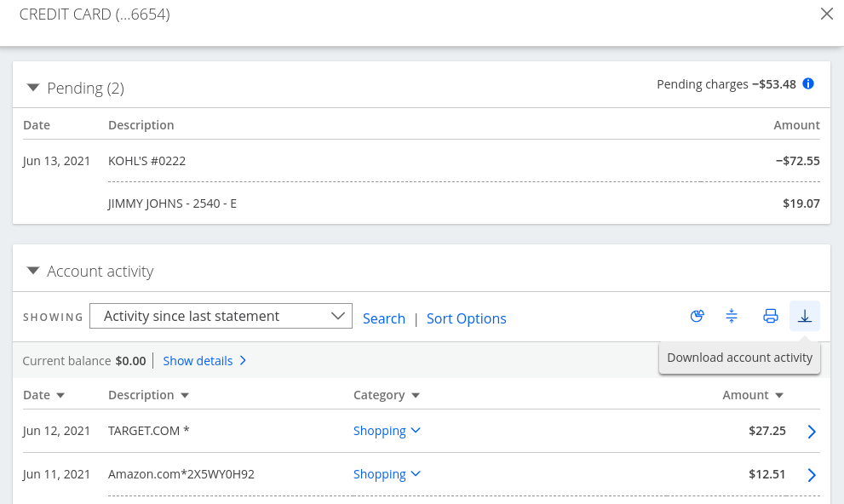Open details arrow for Amazon.com transaction
844x504 pixels.
tap(812, 475)
